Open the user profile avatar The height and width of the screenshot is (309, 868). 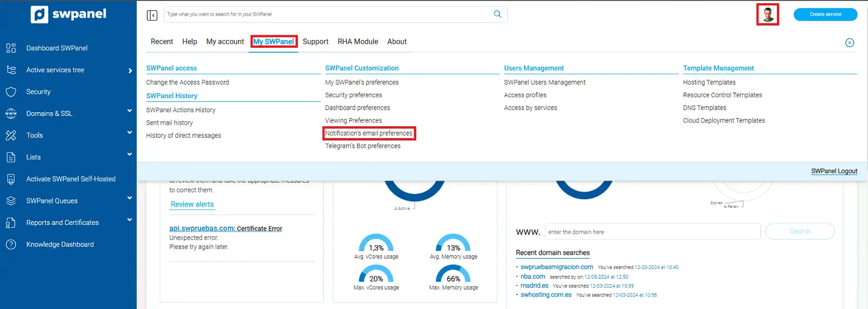(x=768, y=15)
